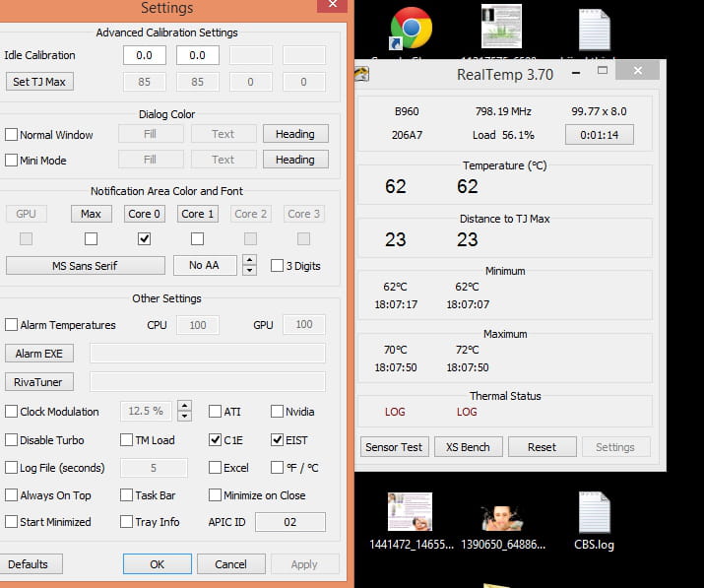704x588 pixels.
Task: Open Google Chrome desktop shortcut
Action: [x=411, y=28]
